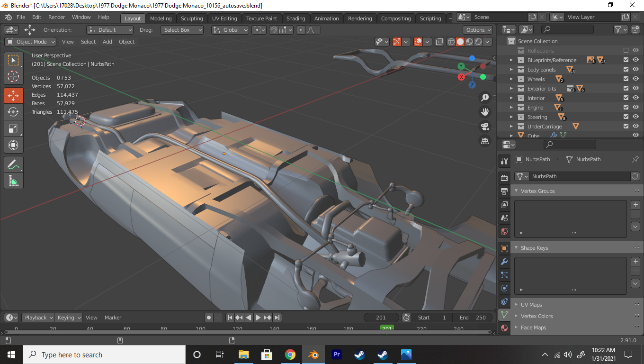Open the Modifier properties tab
644x364 pixels.
(504, 262)
